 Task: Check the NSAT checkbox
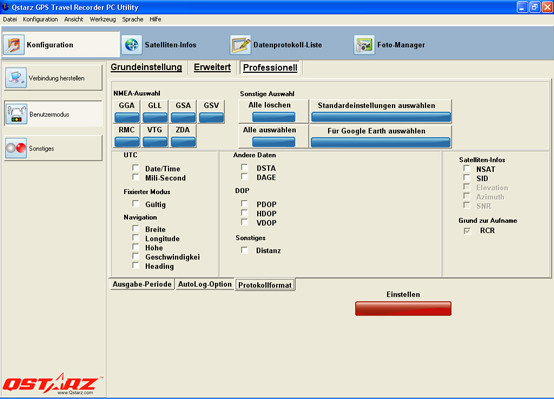tap(467, 169)
